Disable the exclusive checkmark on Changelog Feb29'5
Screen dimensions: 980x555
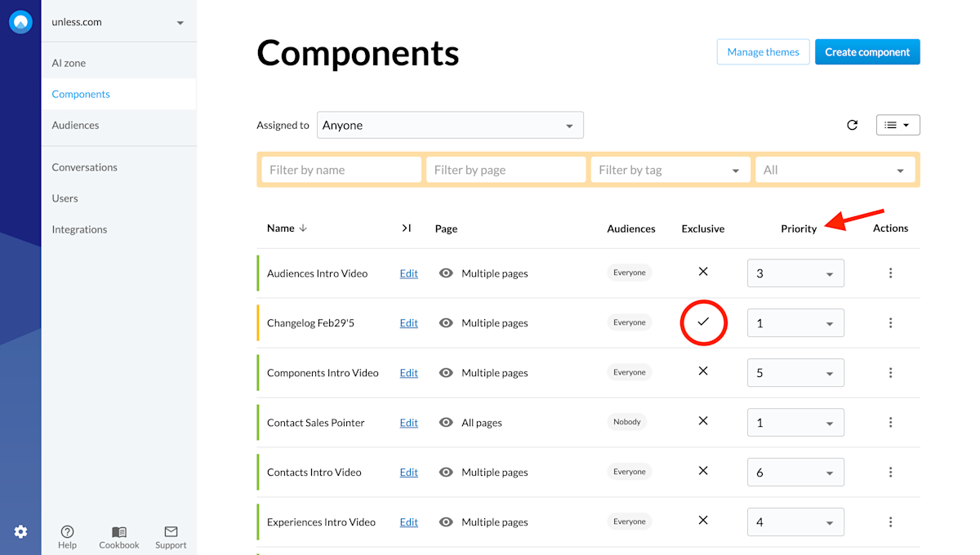(703, 322)
